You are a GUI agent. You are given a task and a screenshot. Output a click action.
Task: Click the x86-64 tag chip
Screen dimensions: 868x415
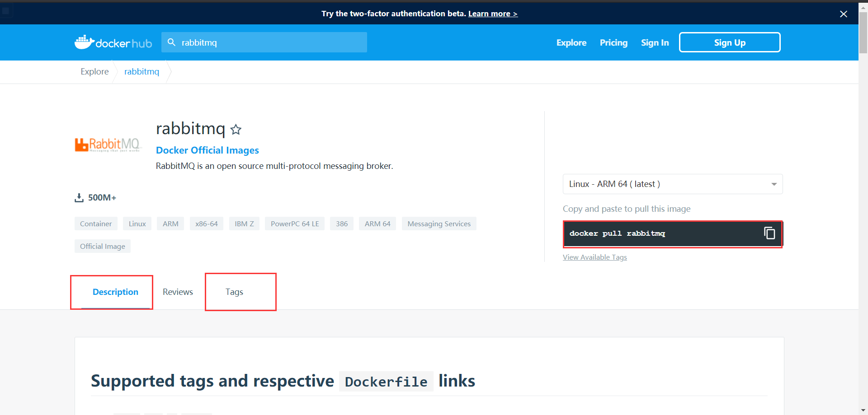207,224
